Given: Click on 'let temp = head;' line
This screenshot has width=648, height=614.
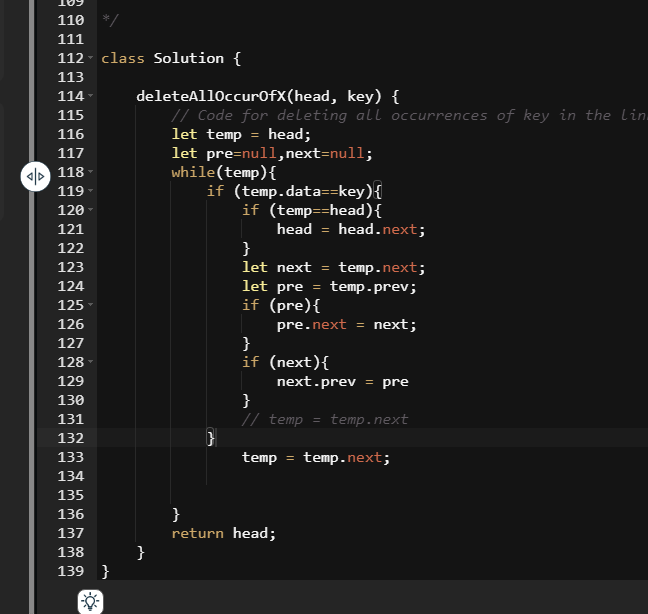Looking at the screenshot, I should (x=241, y=134).
